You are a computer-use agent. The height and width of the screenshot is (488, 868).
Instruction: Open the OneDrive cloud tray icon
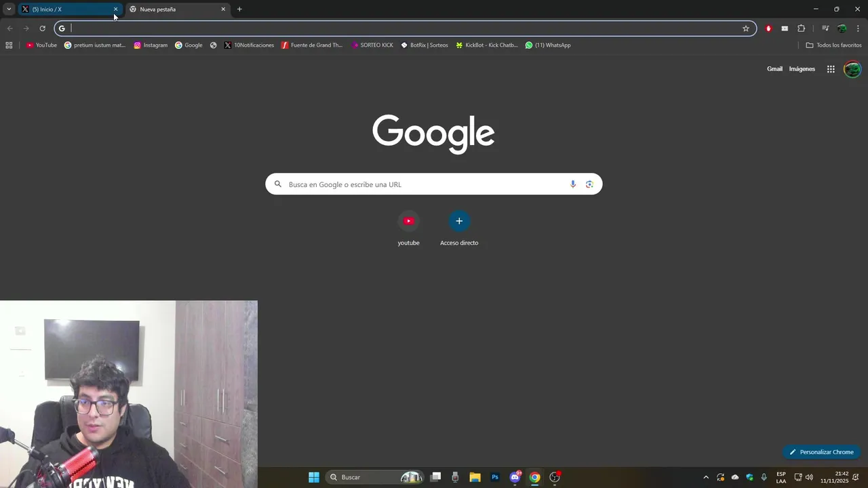(735, 477)
